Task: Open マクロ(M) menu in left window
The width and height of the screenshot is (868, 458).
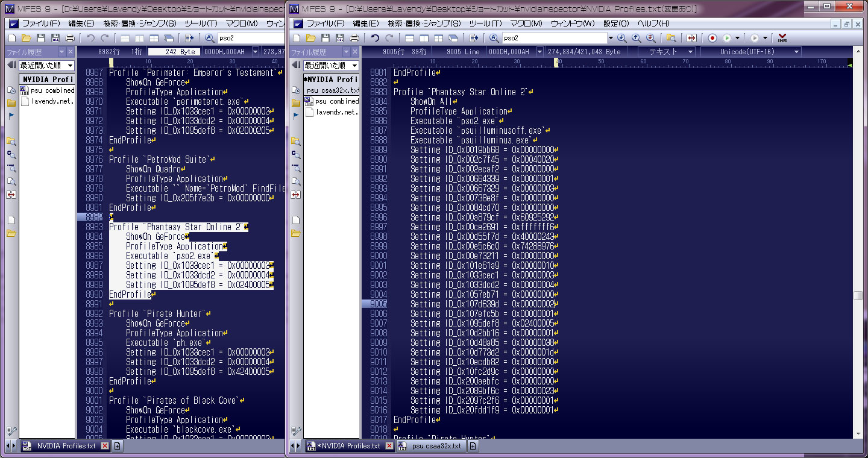Action: pos(241,24)
